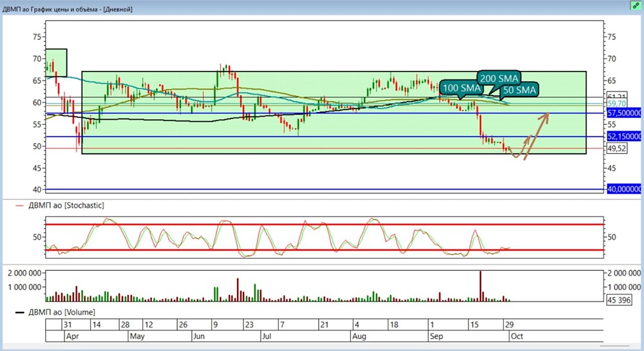
Task: Click the '31' date label on time axis
Action: click(x=68, y=325)
